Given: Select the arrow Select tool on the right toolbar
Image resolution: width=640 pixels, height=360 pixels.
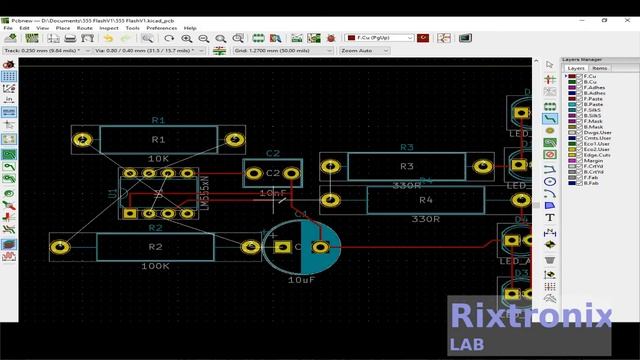Looking at the screenshot, I should click(x=550, y=65).
